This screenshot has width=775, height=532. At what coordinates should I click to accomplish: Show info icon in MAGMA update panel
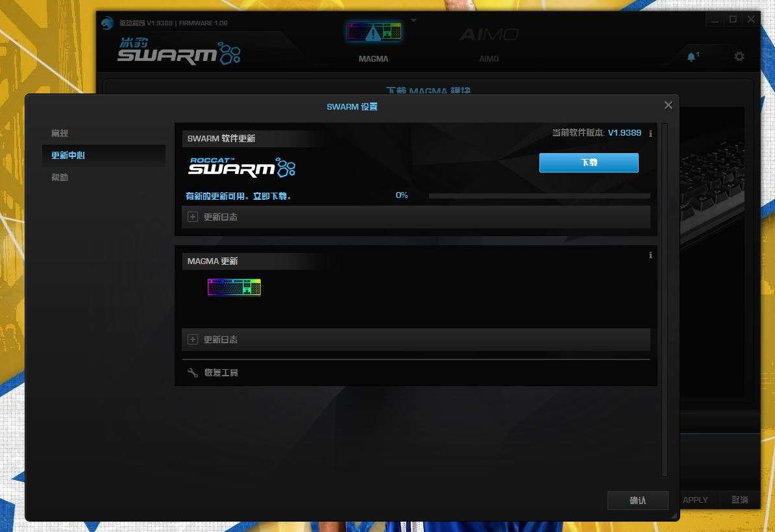[x=650, y=255]
